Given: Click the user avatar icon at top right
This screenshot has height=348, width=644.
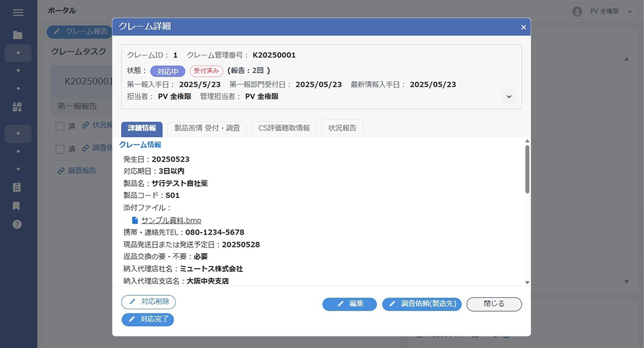Looking at the screenshot, I should (577, 12).
